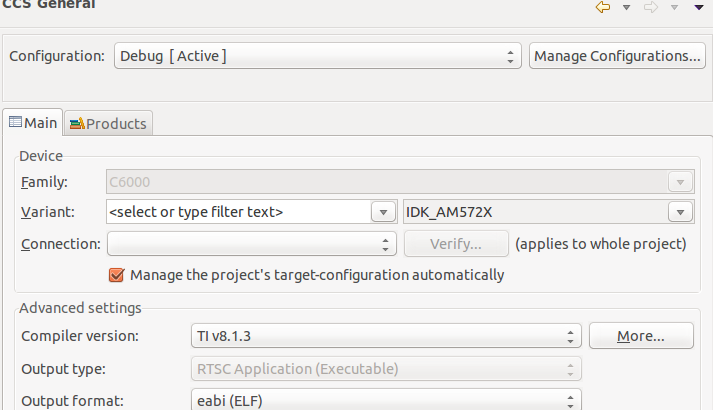The height and width of the screenshot is (410, 713).
Task: Click the yellow back navigation arrow
Action: point(603,8)
